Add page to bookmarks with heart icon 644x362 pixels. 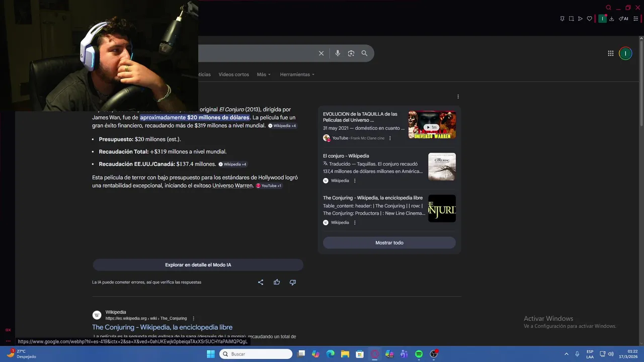[x=589, y=19]
